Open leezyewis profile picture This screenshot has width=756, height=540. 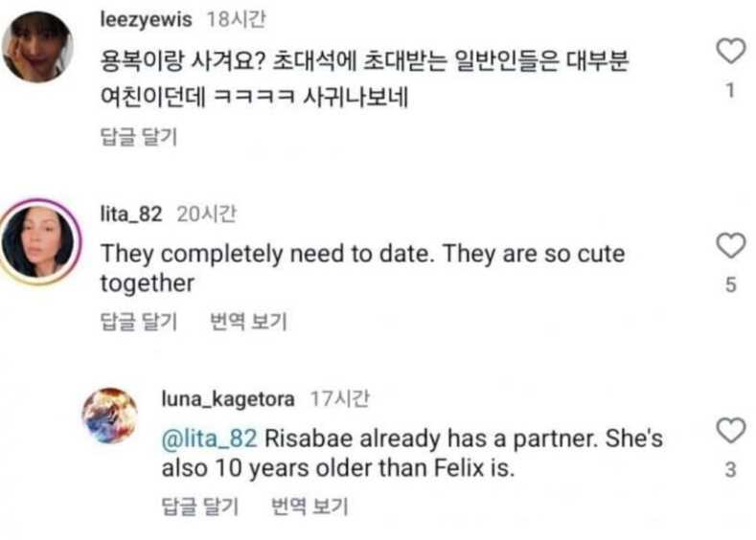(x=37, y=46)
